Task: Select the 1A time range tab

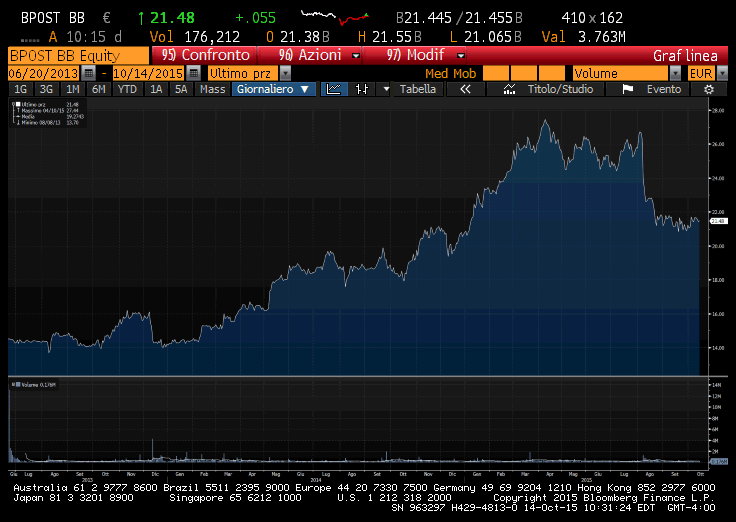Action: 156,89
